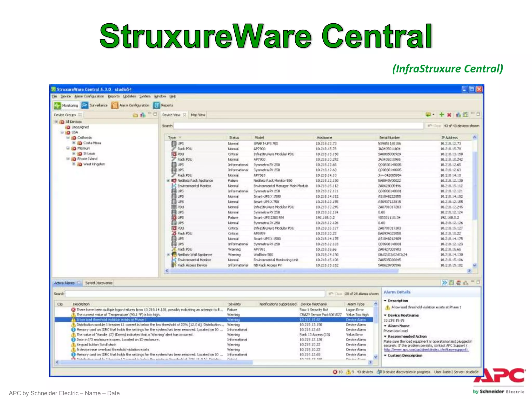The height and width of the screenshot is (399, 532).
Task: Click the critical alarms count icon in status bar
Action: pyautogui.click(x=335, y=372)
